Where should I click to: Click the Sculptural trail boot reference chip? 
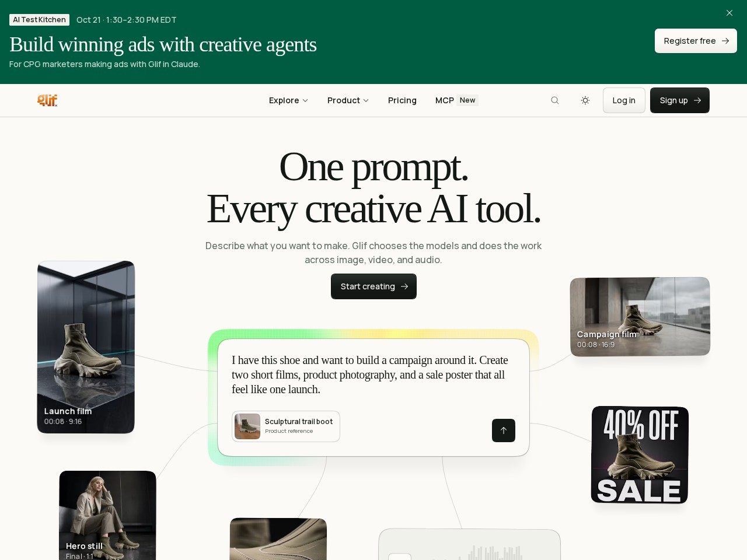[x=286, y=426]
